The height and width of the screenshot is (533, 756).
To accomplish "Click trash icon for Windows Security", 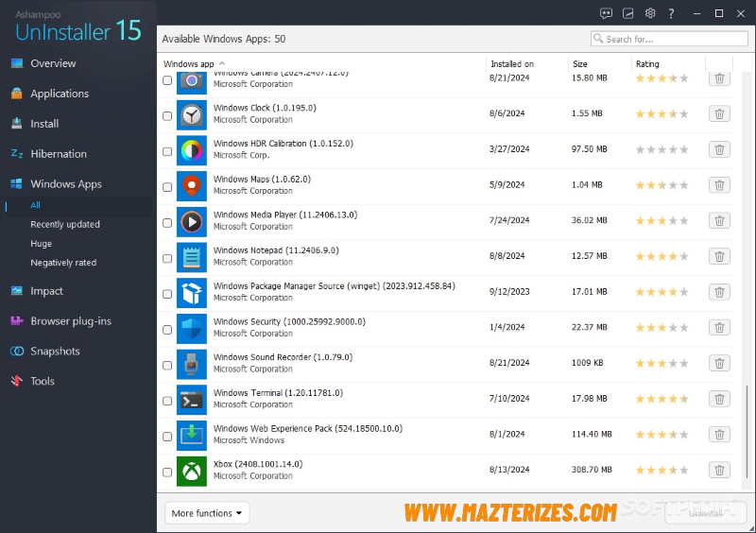I will coord(719,328).
